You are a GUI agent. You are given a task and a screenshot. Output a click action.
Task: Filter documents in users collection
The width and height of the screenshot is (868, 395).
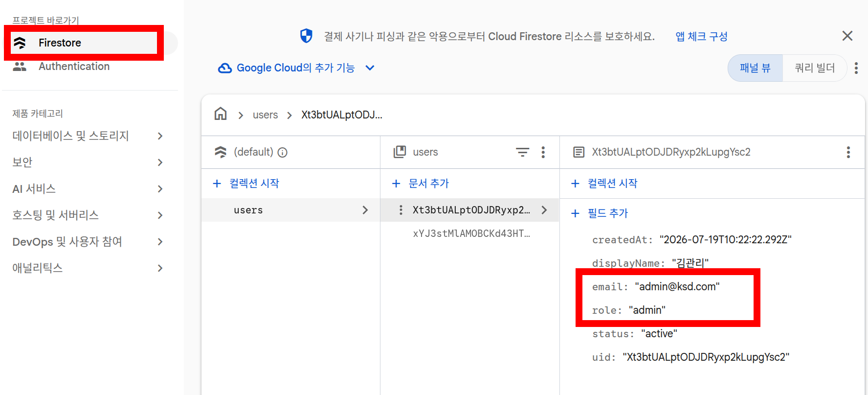(522, 152)
